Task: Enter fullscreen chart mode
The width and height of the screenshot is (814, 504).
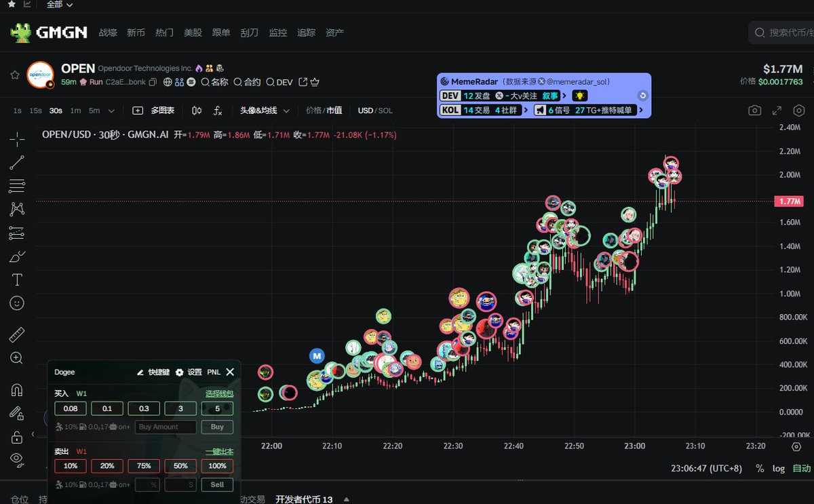Action: (777, 111)
